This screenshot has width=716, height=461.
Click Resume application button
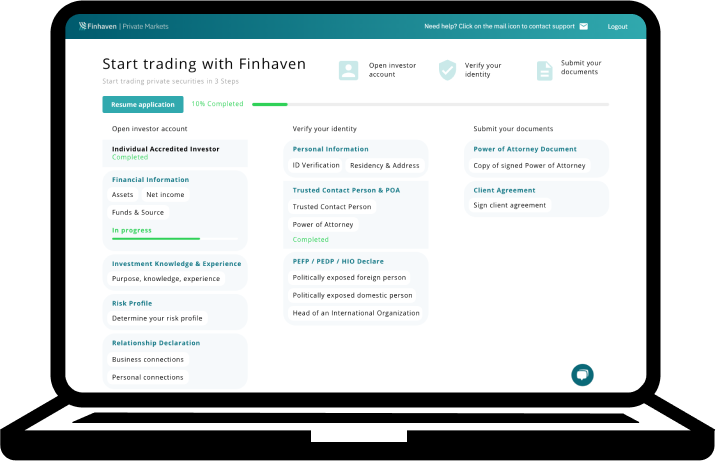[x=143, y=105]
